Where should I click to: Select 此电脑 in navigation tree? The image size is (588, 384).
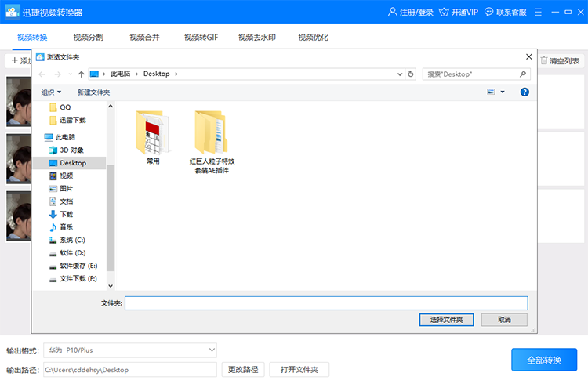coord(60,137)
